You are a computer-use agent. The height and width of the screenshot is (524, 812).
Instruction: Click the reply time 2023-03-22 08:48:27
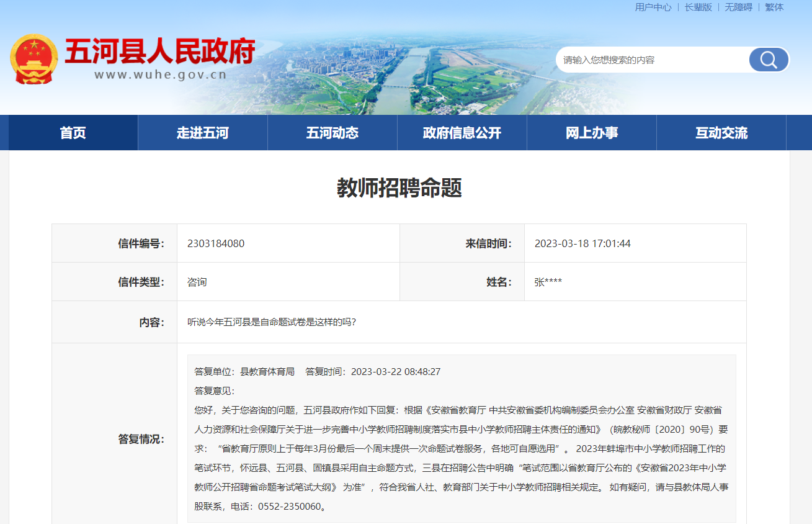click(395, 372)
